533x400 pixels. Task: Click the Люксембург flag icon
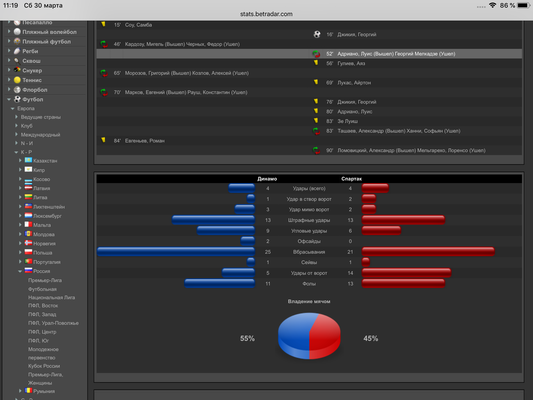coord(28,215)
